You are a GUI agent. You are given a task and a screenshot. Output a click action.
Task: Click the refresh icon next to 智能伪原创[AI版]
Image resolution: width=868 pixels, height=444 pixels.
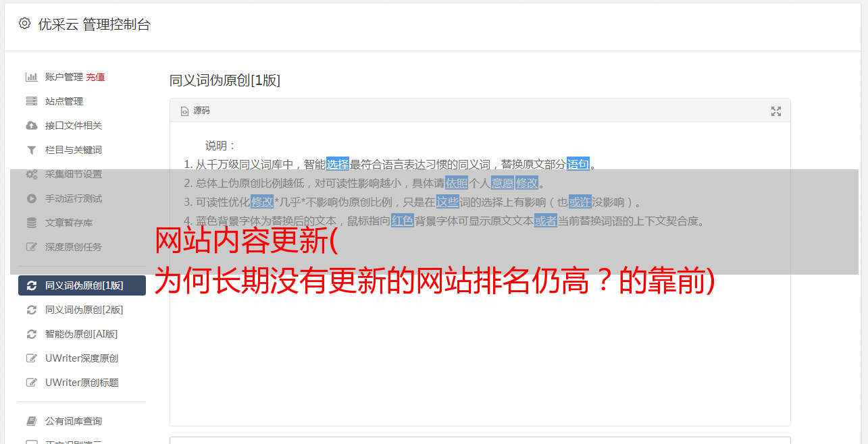click(x=31, y=334)
